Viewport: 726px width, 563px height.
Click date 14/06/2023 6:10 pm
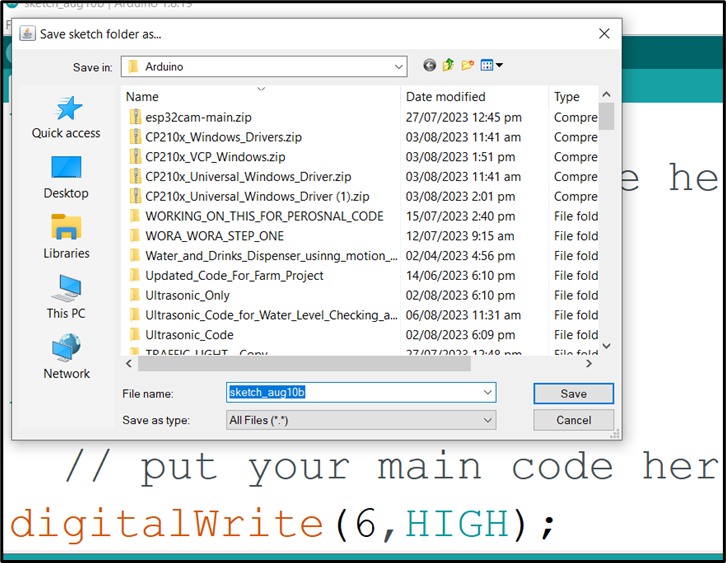(x=460, y=275)
